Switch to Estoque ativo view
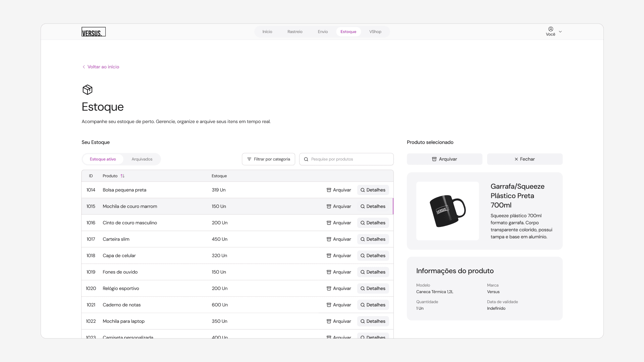This screenshot has height=362, width=644. point(103,159)
